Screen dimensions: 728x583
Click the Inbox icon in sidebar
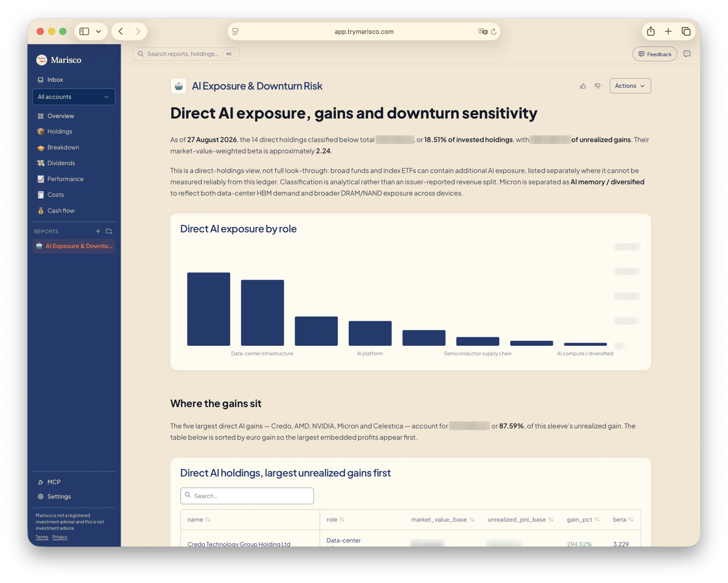point(40,80)
